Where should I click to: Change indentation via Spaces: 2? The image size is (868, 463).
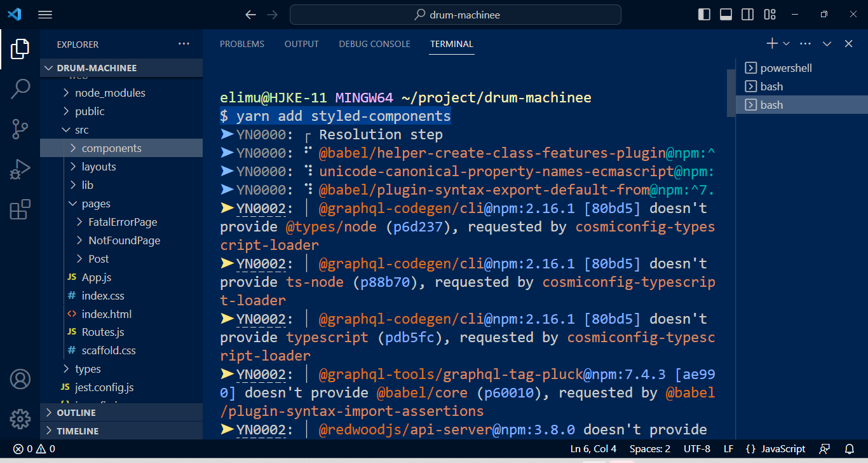click(x=650, y=449)
